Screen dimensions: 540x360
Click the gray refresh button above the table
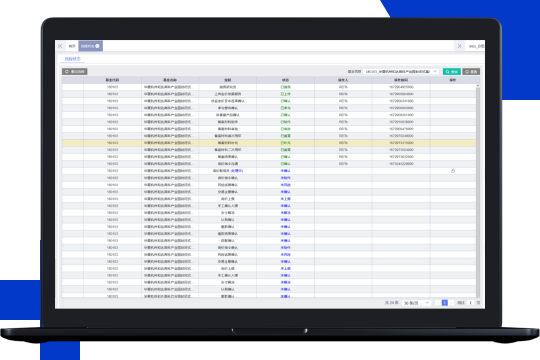pyautogui.click(x=74, y=72)
